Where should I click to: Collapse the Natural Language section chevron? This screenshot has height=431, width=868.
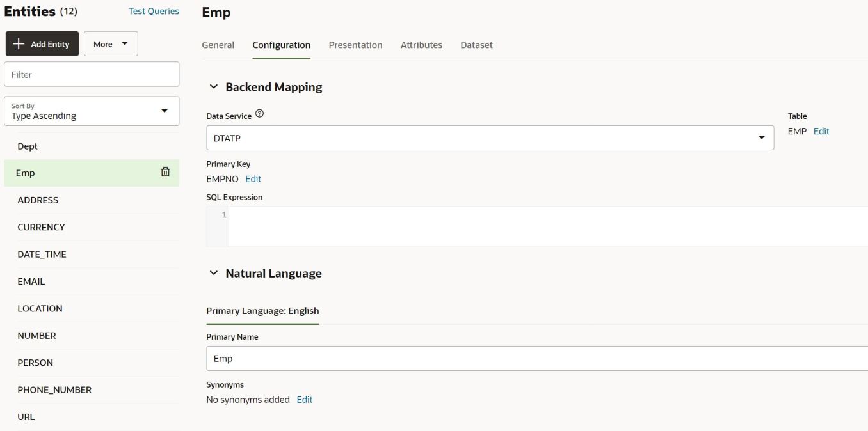[x=214, y=273]
